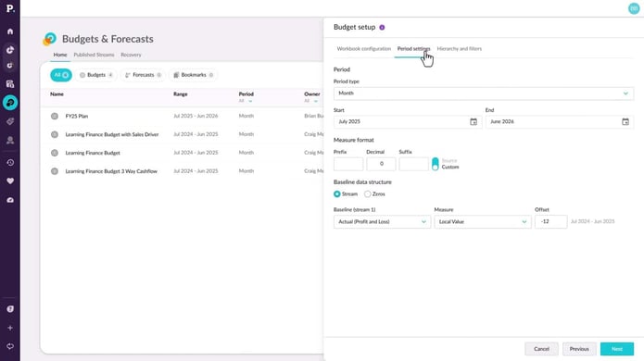The width and height of the screenshot is (644, 361).
Task: Click the Budgets & Forecasts header logo
Action: click(50, 39)
